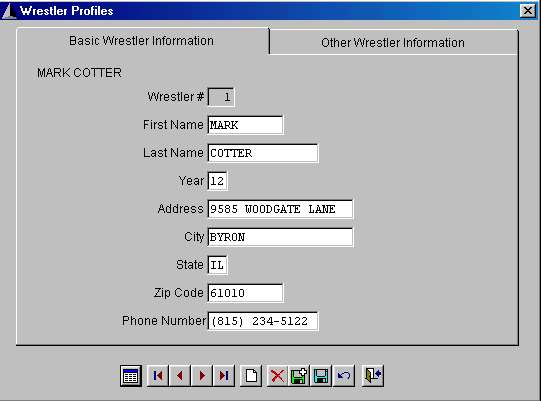Click the MARK COTTER heading text

79,73
